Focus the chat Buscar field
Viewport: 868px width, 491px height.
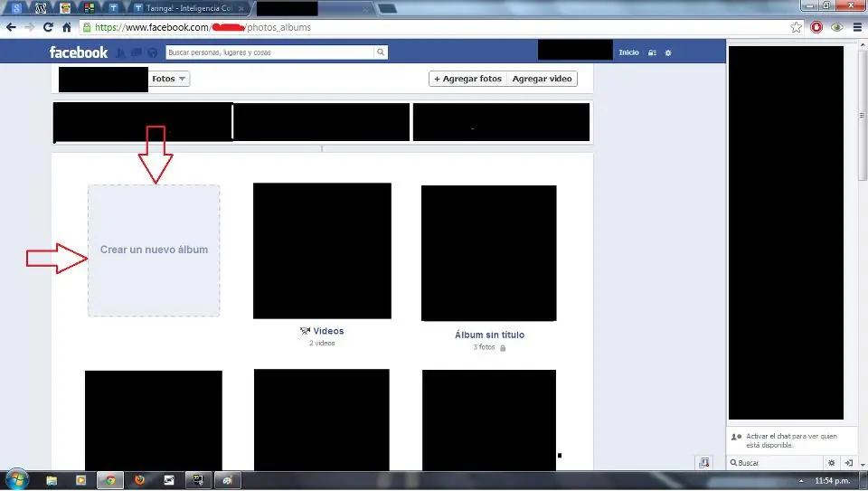pos(775,463)
